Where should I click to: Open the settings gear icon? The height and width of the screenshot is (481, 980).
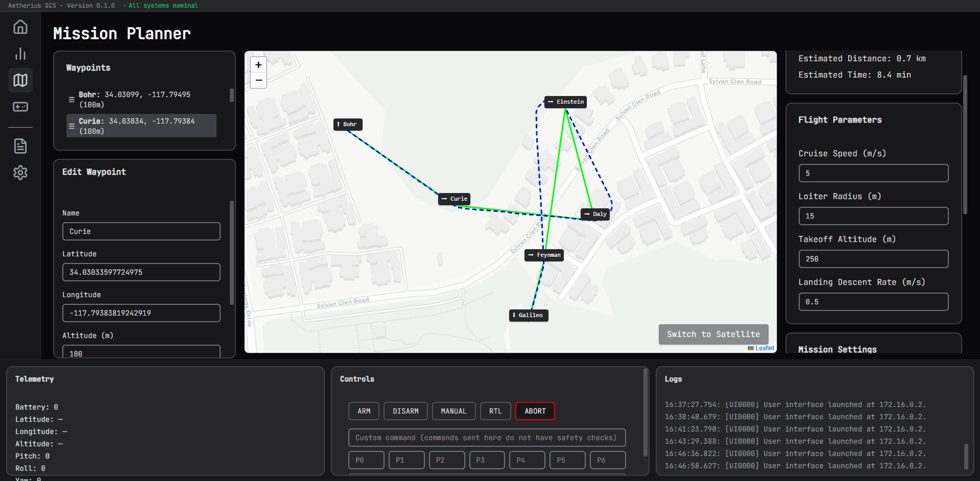coord(20,173)
